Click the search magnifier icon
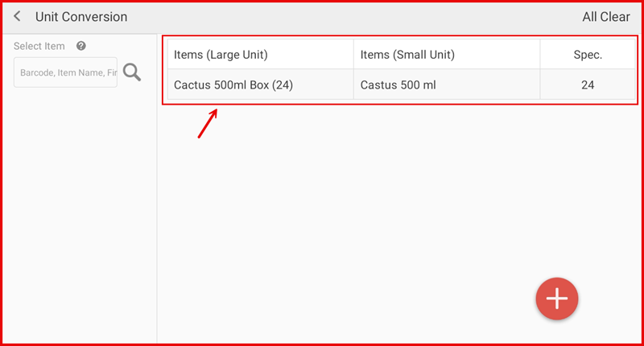644x346 pixels. coord(132,72)
